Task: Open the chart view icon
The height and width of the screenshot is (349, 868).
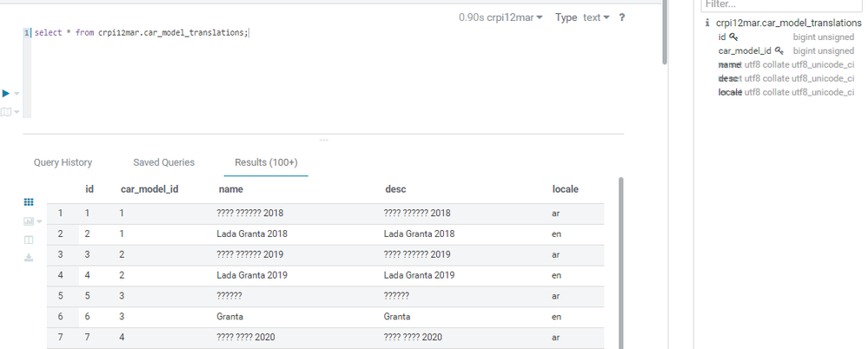Action: [29, 221]
